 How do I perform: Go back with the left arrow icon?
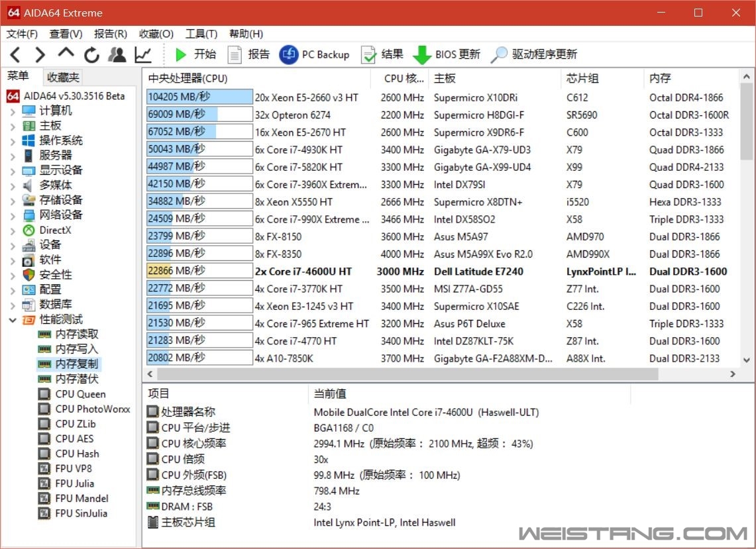(x=15, y=54)
